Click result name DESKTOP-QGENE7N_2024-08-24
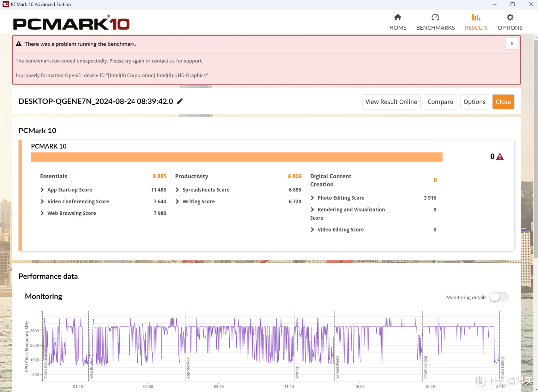The width and height of the screenshot is (538, 392). click(x=96, y=101)
